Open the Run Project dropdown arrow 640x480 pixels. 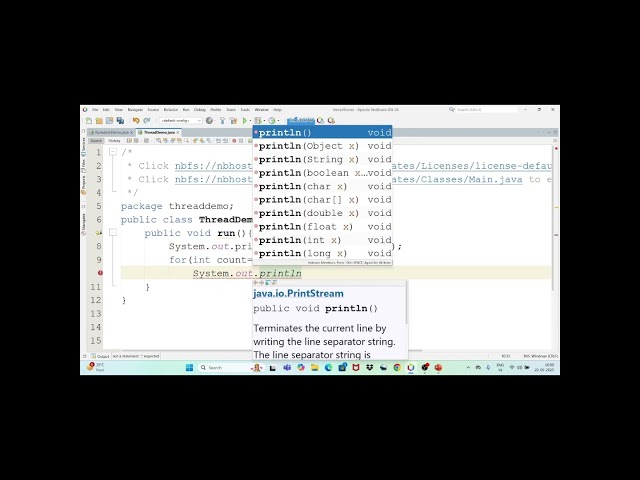(250, 121)
